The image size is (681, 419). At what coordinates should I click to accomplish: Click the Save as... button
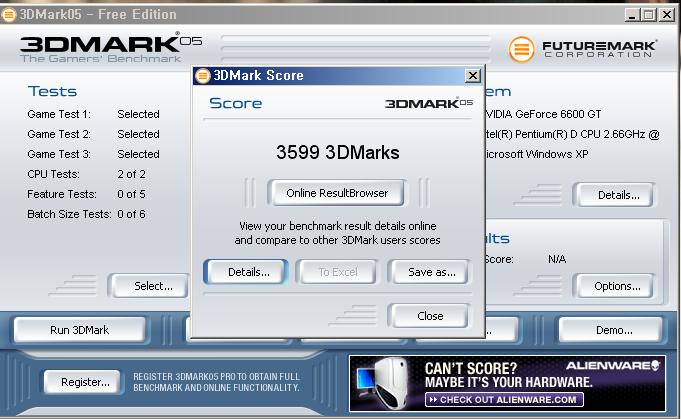tap(432, 272)
